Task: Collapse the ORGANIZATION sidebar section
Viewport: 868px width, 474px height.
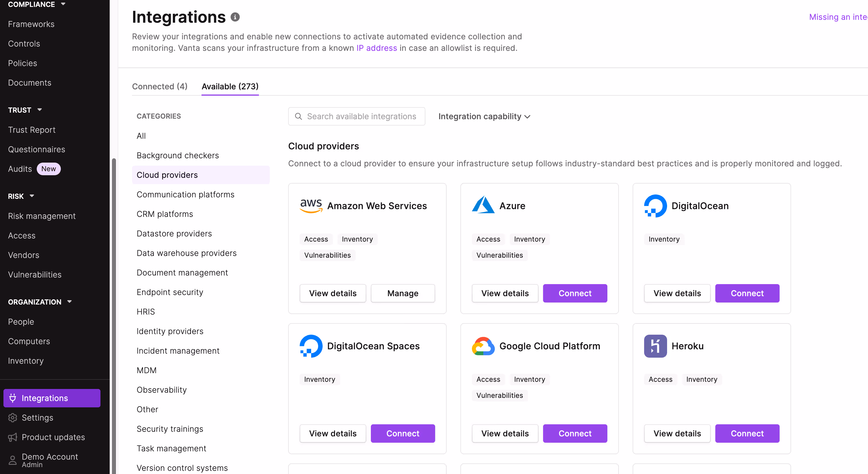Action: (x=69, y=302)
